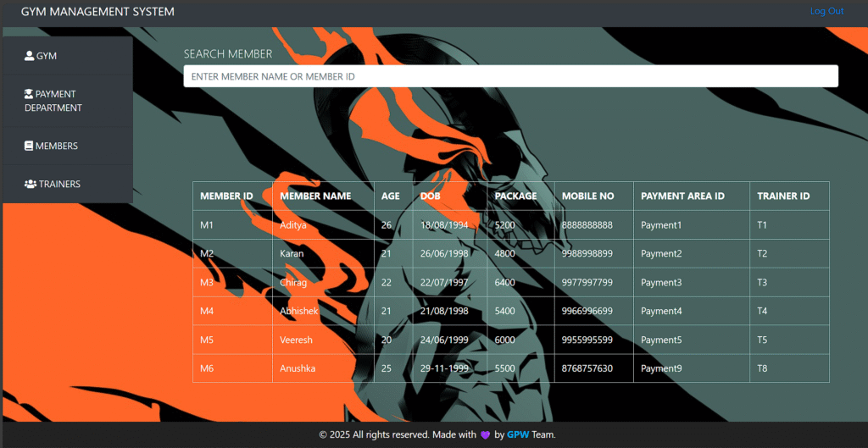Image resolution: width=868 pixels, height=448 pixels.
Task: Click the Log Out link
Action: [x=826, y=11]
